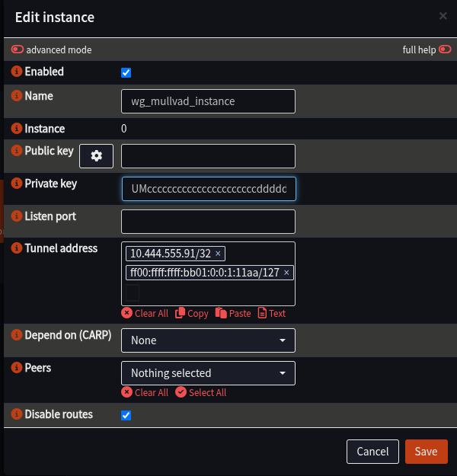
Task: Show help for Tunnel address field
Action: point(17,248)
